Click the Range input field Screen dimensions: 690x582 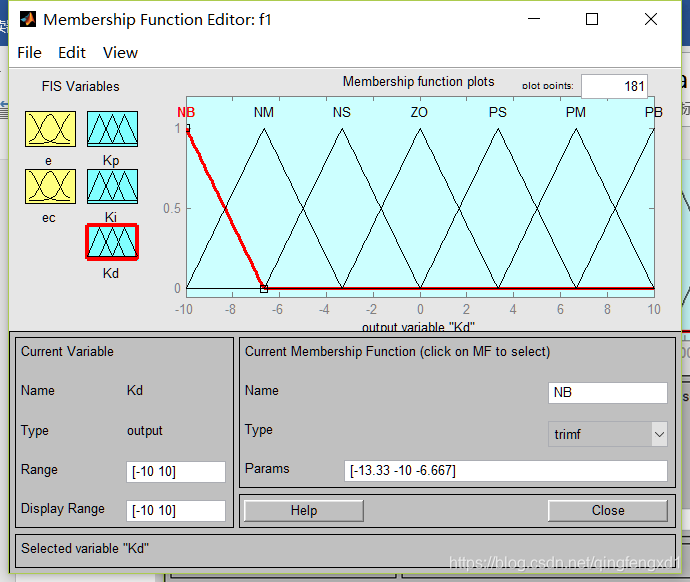click(x=176, y=472)
